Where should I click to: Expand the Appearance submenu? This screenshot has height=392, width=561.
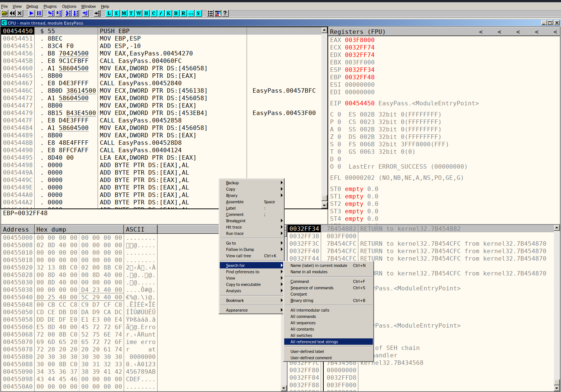[x=252, y=310]
